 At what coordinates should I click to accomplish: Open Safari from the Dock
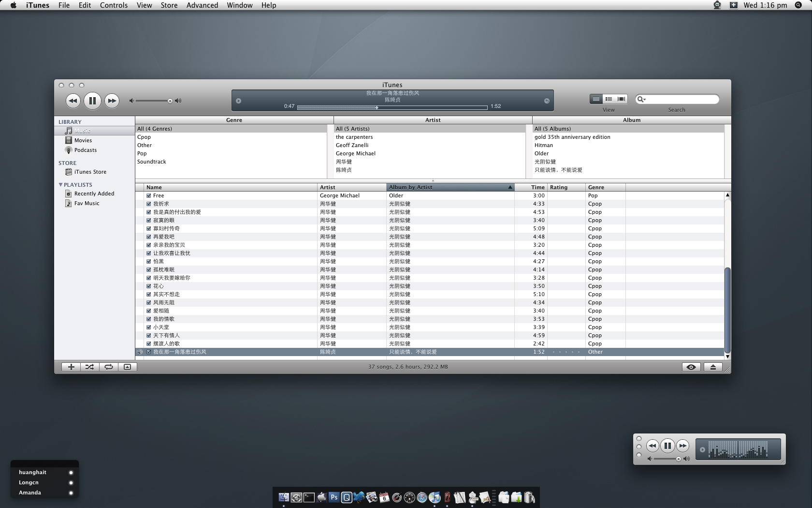[422, 497]
